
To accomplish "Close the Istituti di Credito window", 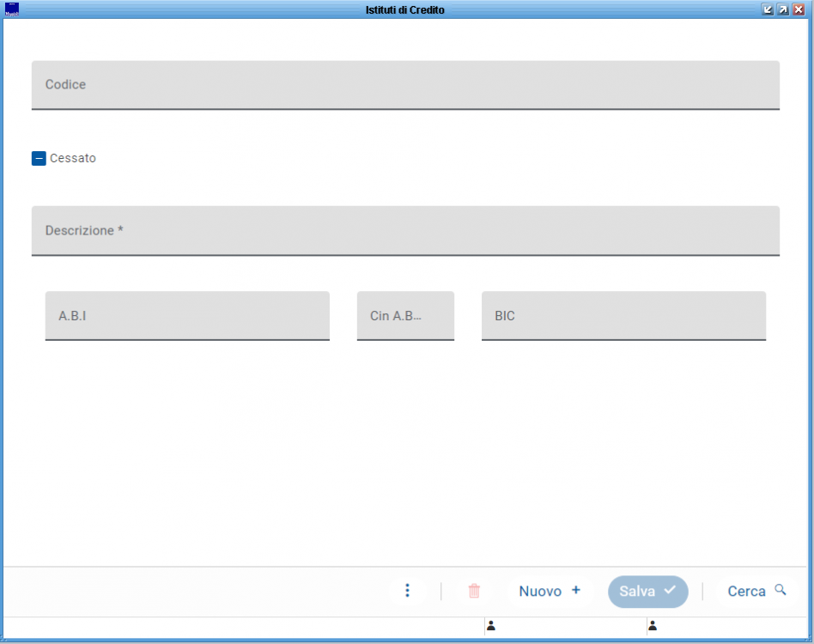I will tap(799, 9).
